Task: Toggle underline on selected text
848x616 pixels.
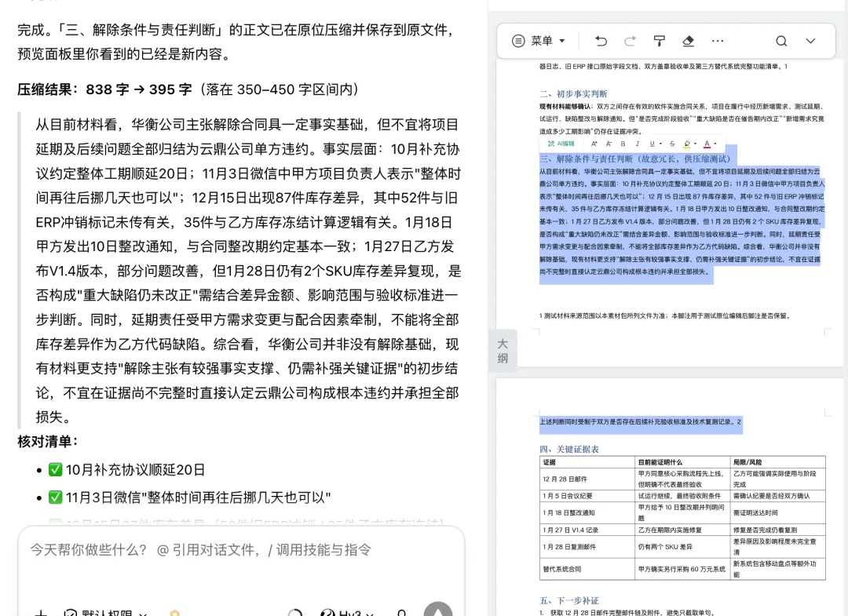Action: pos(652,144)
